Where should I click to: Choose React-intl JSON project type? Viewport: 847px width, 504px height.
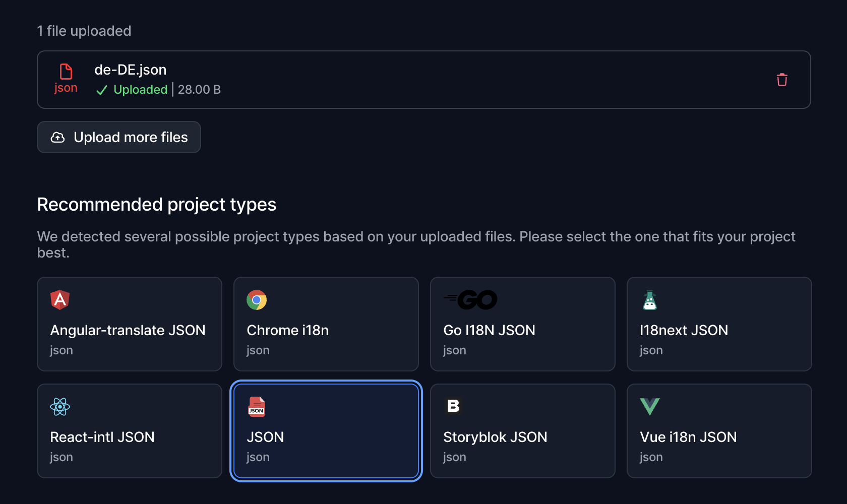click(x=130, y=431)
